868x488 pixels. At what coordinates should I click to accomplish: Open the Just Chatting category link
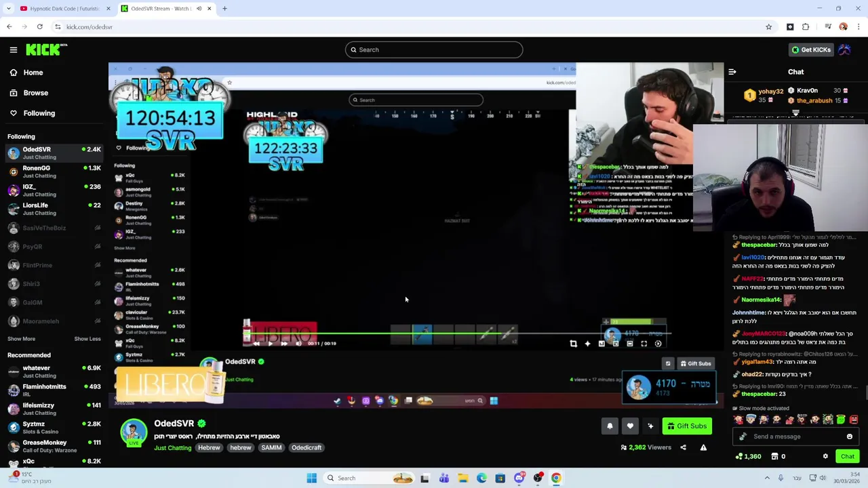click(x=172, y=447)
